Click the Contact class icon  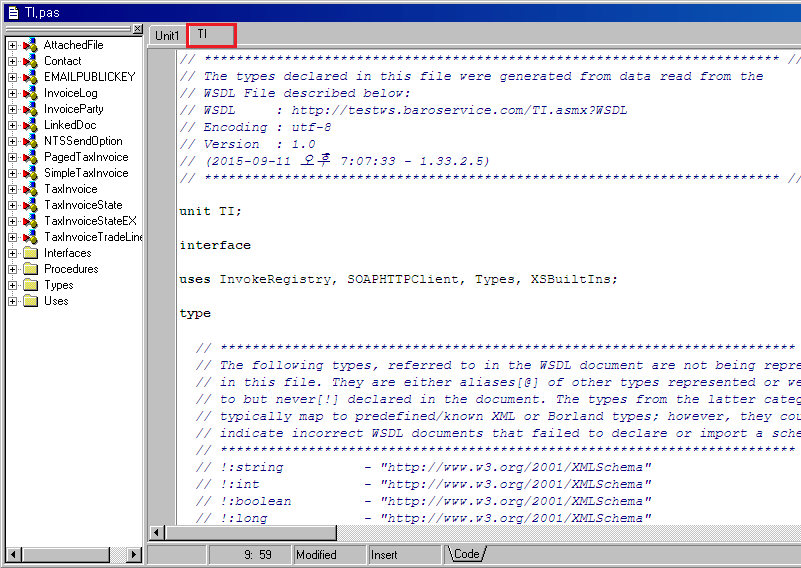[x=31, y=61]
